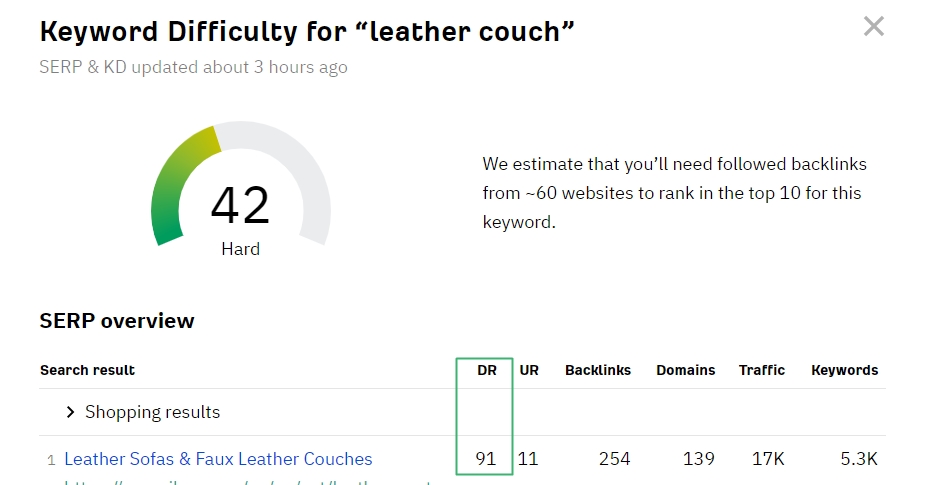Click the Search result column header
Image resolution: width=929 pixels, height=485 pixels.
pos(88,370)
